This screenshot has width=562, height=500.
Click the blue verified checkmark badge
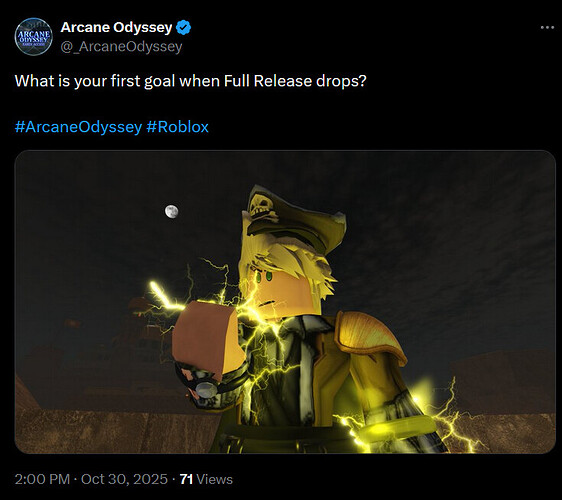coord(184,28)
